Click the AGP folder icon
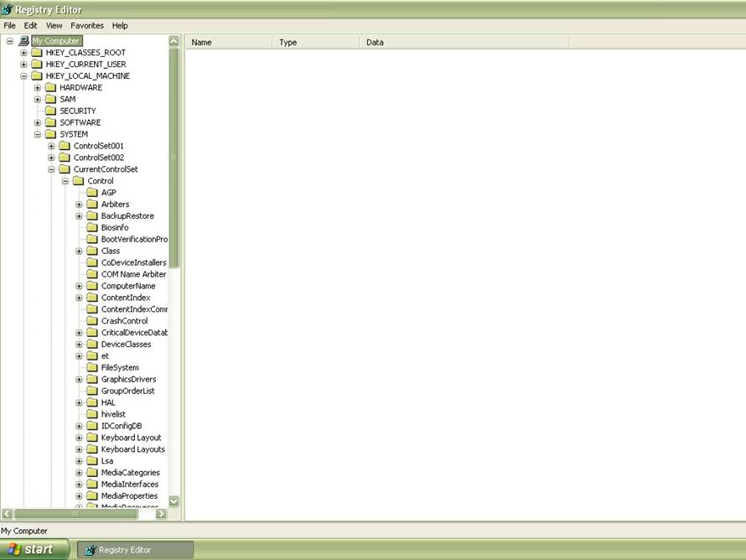746x560 pixels. (x=92, y=192)
